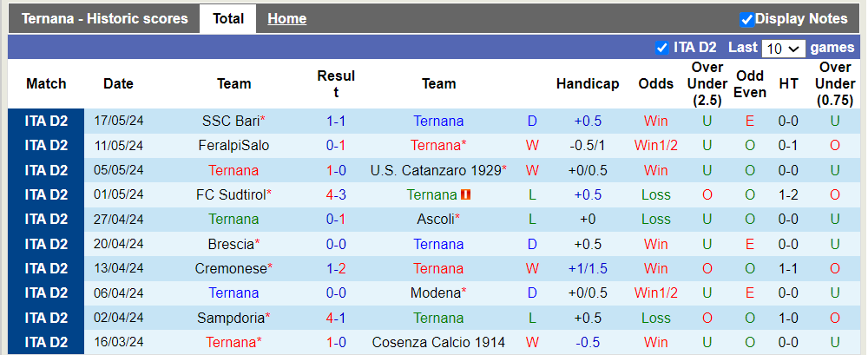Select the 4-3 FC Sudtirol result
The image size is (868, 355).
tap(336, 195)
